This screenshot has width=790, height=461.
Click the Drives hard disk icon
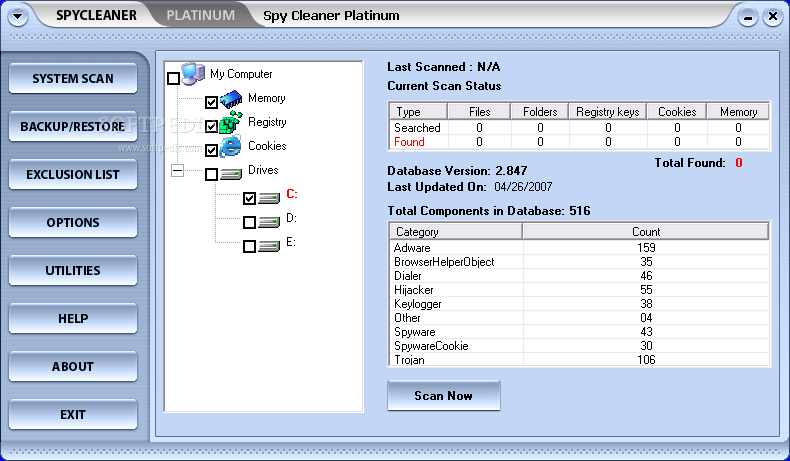tap(231, 175)
